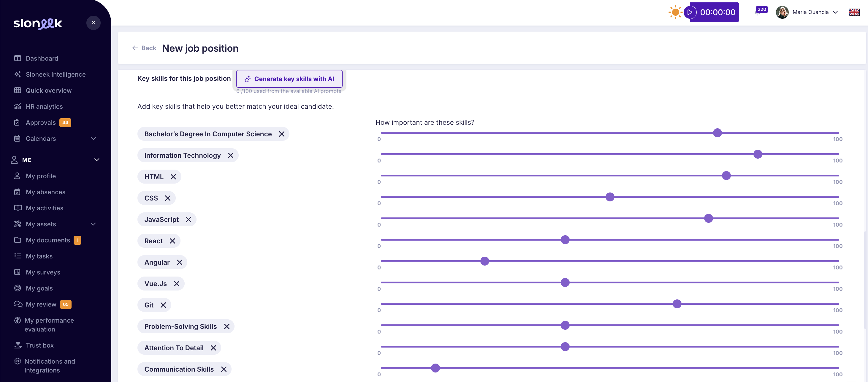Collapse the ME section chevron

pyautogui.click(x=97, y=160)
